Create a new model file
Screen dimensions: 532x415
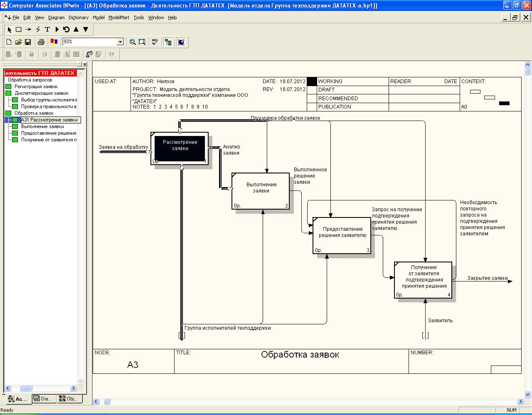tap(9, 42)
